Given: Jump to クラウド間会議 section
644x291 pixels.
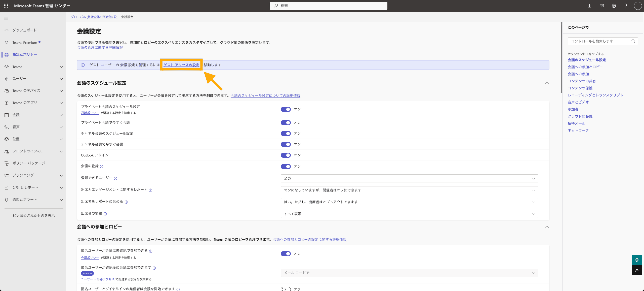Looking at the screenshot, I should pos(580,116).
